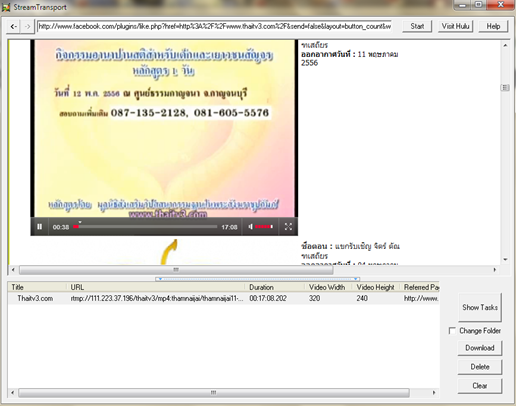Adjust the red volume level bar
This screenshot has width=516, height=406.
point(264,227)
